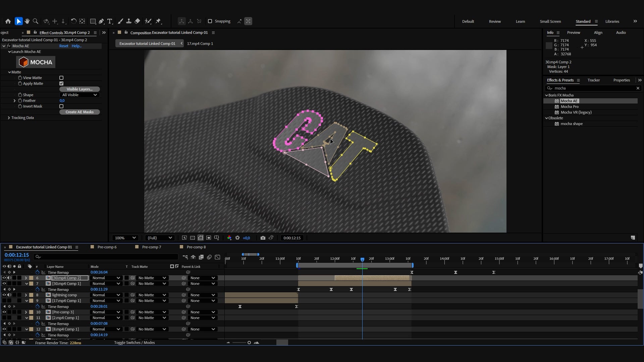Open the 100% magnification dropdown
The width and height of the screenshot is (644, 362).
(125, 238)
